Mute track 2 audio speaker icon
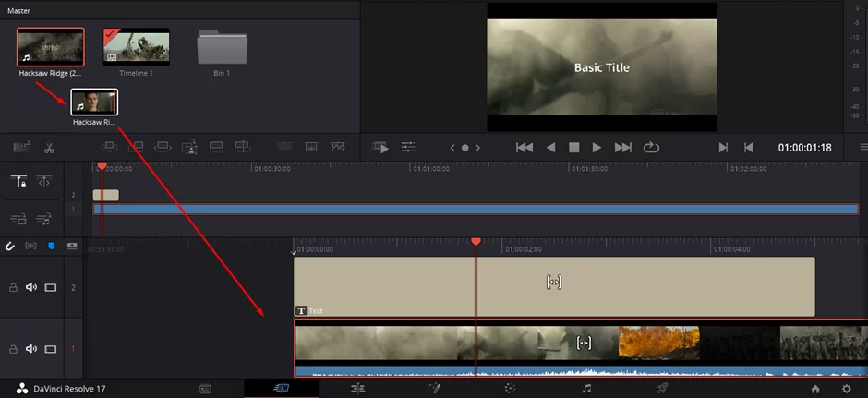 31,287
